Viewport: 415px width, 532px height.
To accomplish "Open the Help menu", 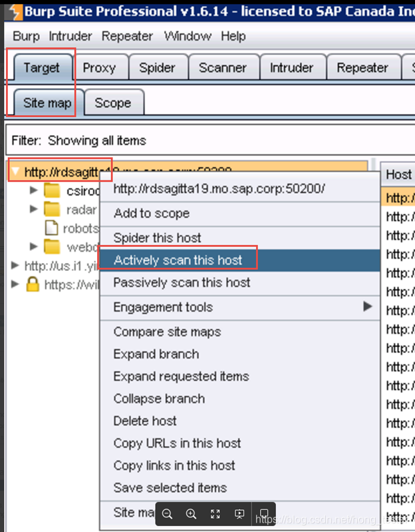I will coord(233,36).
